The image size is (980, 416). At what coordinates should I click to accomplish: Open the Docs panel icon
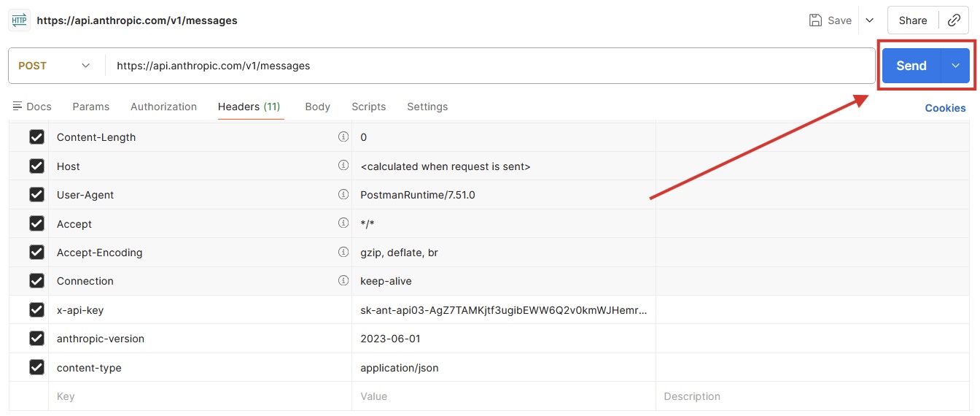point(18,107)
